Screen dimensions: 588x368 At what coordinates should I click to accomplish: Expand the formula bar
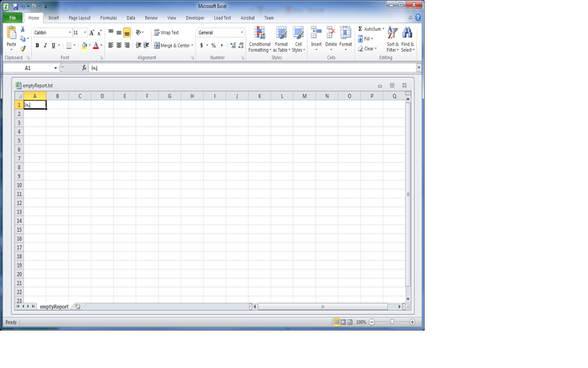pos(419,68)
